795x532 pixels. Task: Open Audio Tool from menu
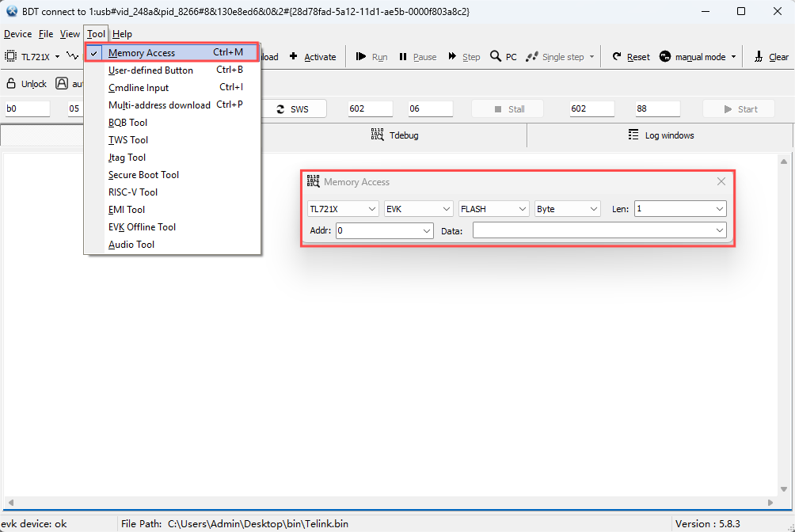[173, 244]
